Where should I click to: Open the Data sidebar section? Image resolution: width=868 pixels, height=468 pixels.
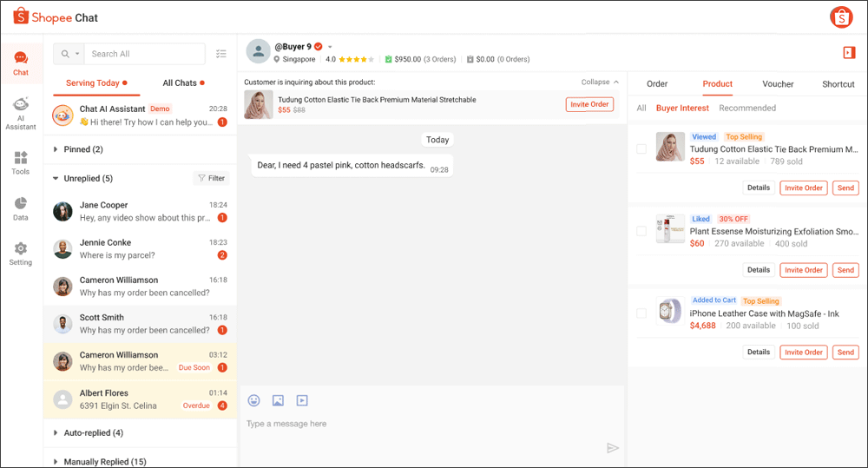21,208
